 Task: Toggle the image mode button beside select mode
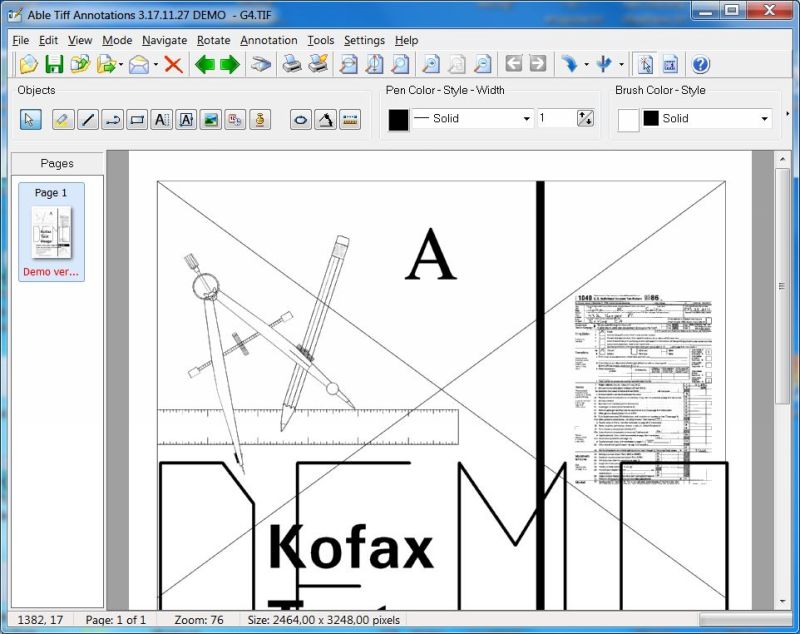tap(670, 65)
